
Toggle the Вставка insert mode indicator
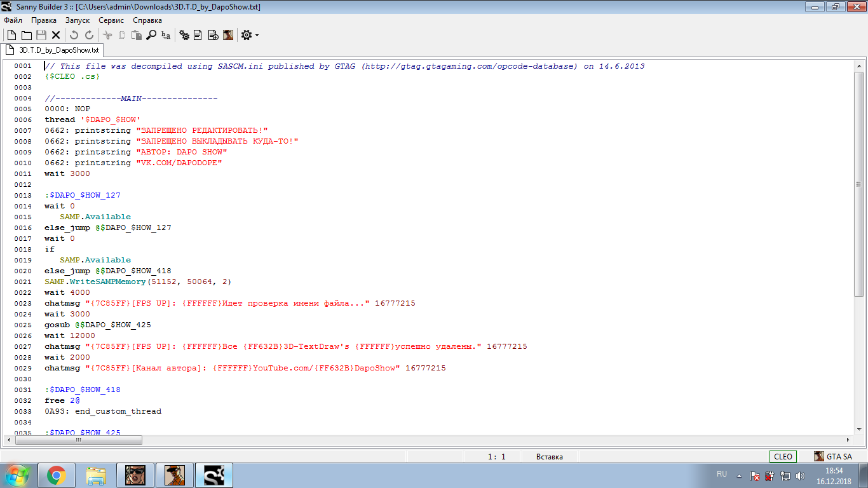click(x=550, y=456)
